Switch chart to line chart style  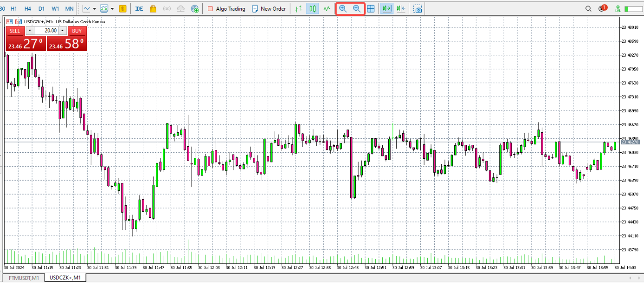[326, 8]
